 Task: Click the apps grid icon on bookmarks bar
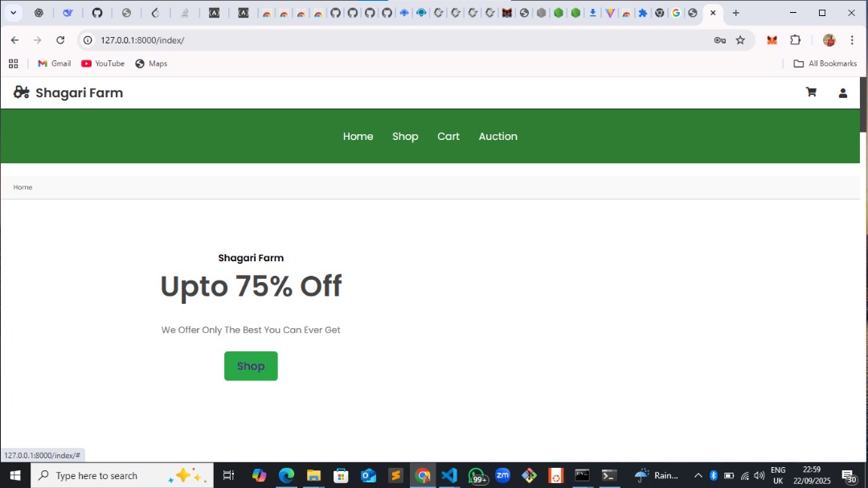pyautogui.click(x=13, y=63)
